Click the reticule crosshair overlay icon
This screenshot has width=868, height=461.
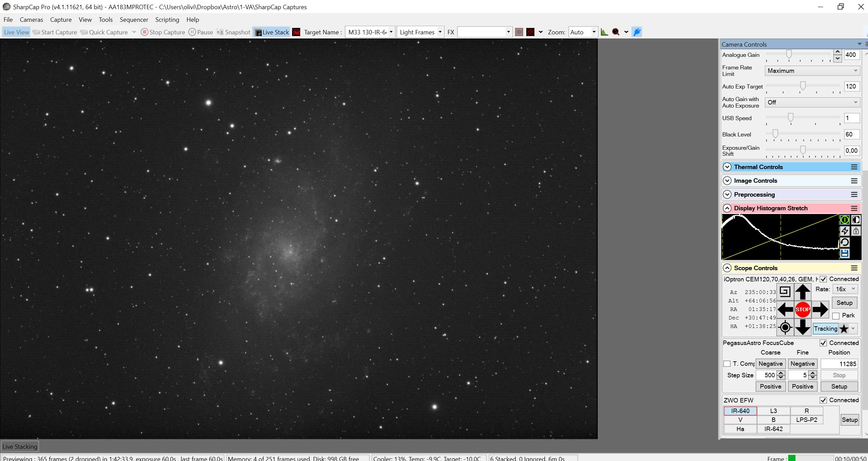530,32
